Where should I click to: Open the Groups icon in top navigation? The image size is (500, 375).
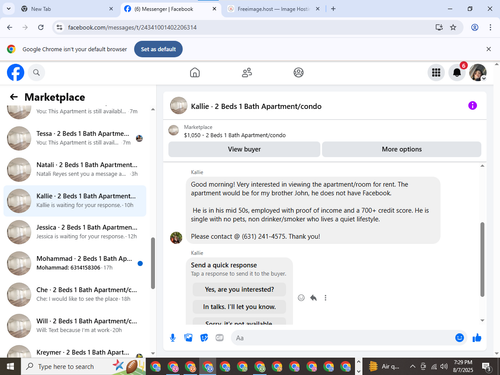click(298, 72)
